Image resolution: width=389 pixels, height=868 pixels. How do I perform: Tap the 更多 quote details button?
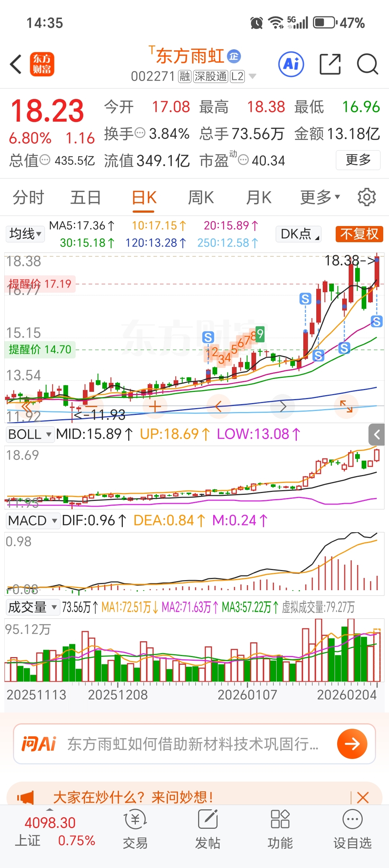358,160
